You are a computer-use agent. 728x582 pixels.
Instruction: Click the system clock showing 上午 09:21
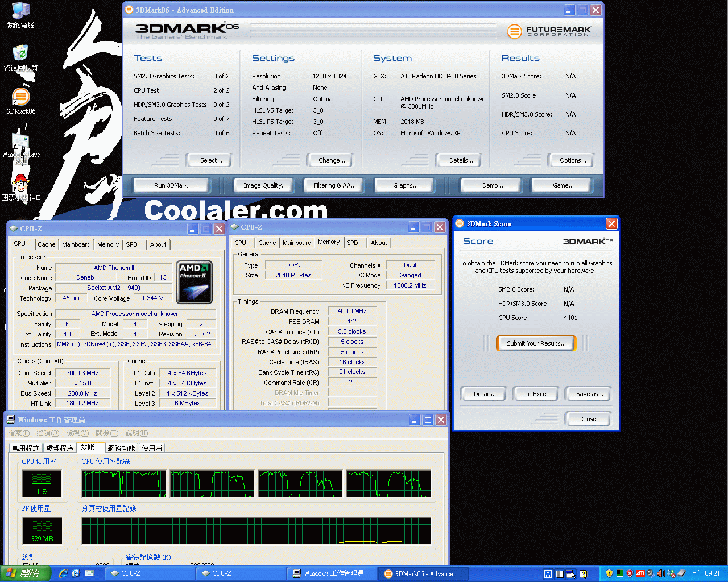[705, 573]
